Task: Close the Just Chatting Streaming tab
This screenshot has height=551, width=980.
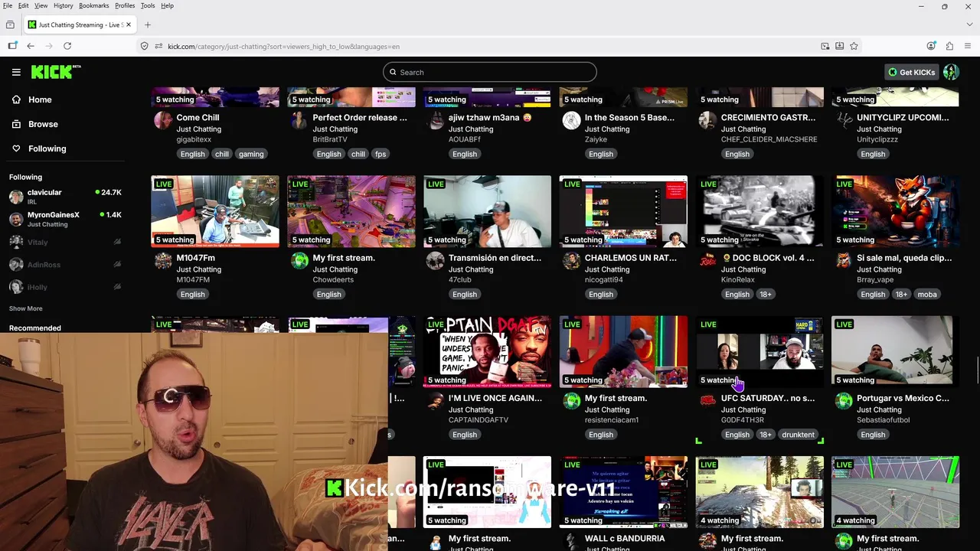Action: (x=129, y=24)
